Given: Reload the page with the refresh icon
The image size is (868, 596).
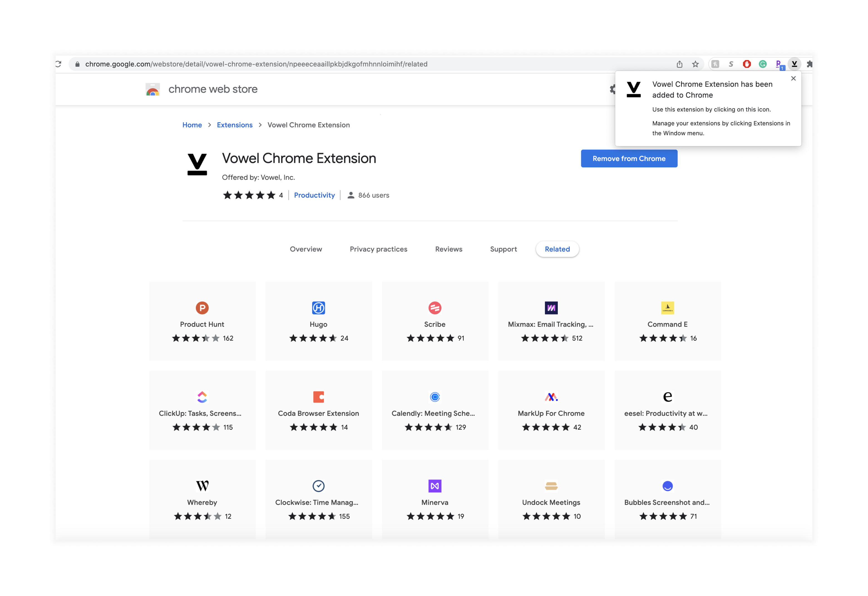Looking at the screenshot, I should pos(58,64).
